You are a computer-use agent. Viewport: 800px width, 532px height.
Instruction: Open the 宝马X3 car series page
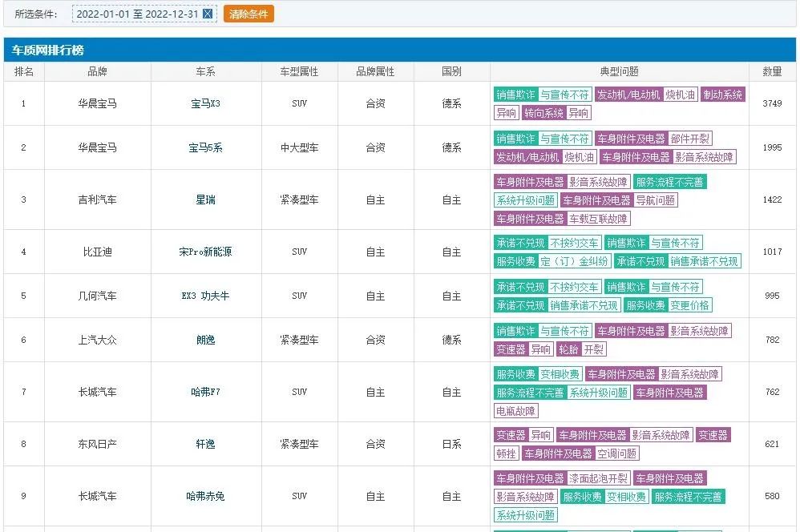(x=205, y=103)
